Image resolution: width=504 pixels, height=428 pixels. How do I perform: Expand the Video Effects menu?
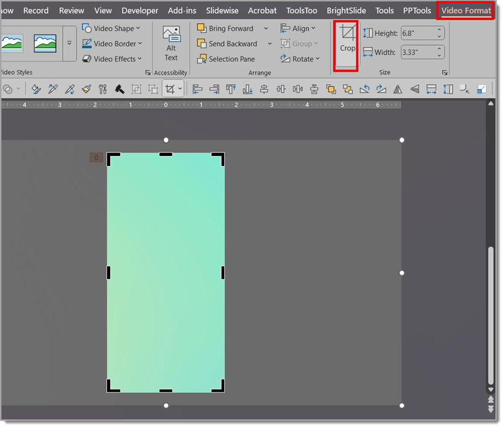(111, 59)
